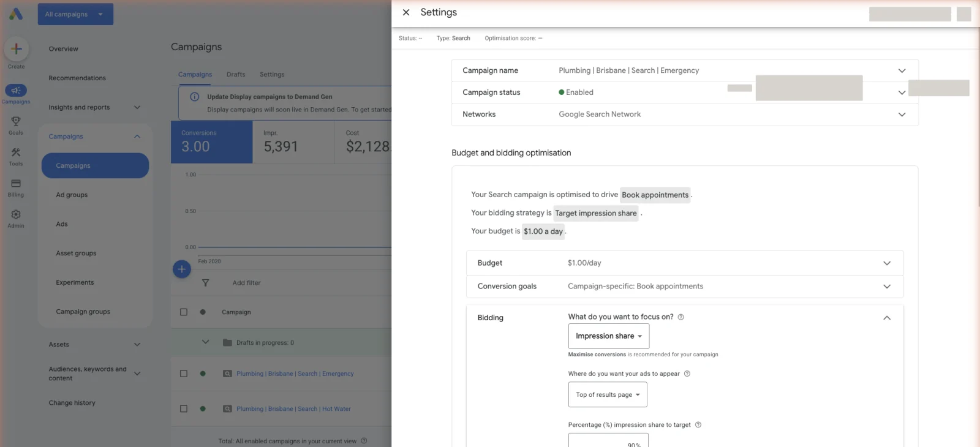Open the Admin gear icon

pos(16,214)
